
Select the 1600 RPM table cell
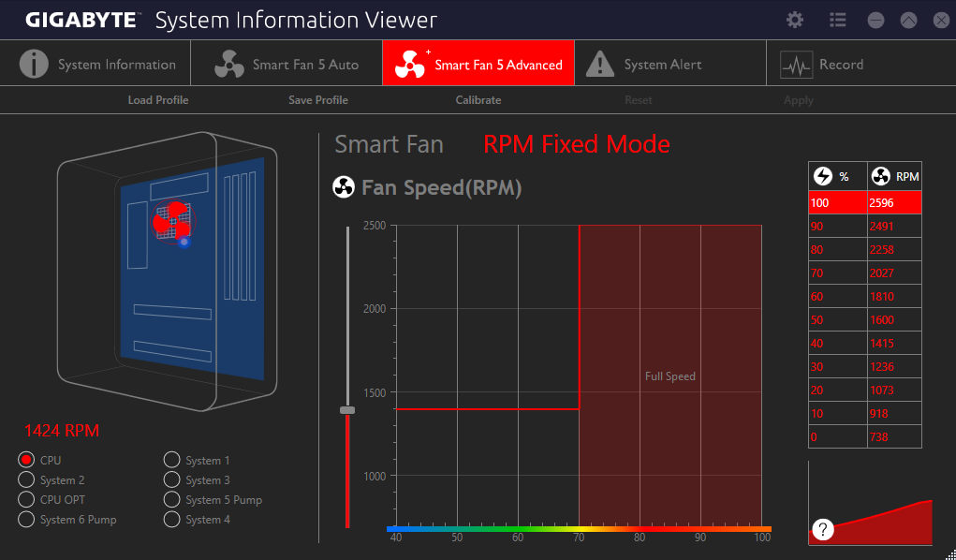[894, 319]
